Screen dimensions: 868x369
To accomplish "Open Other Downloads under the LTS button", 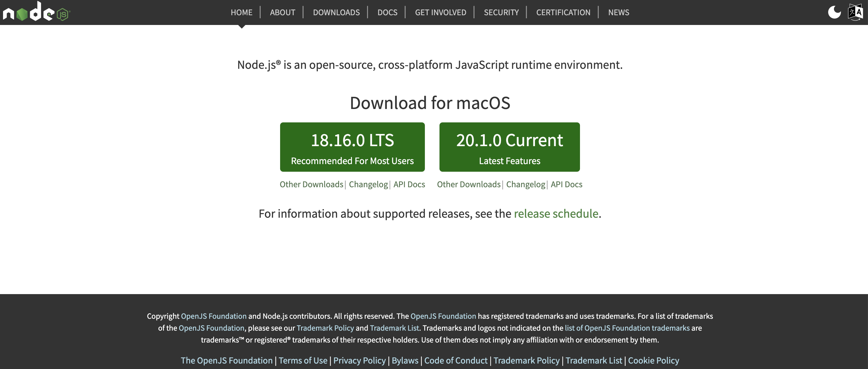I will tap(311, 184).
